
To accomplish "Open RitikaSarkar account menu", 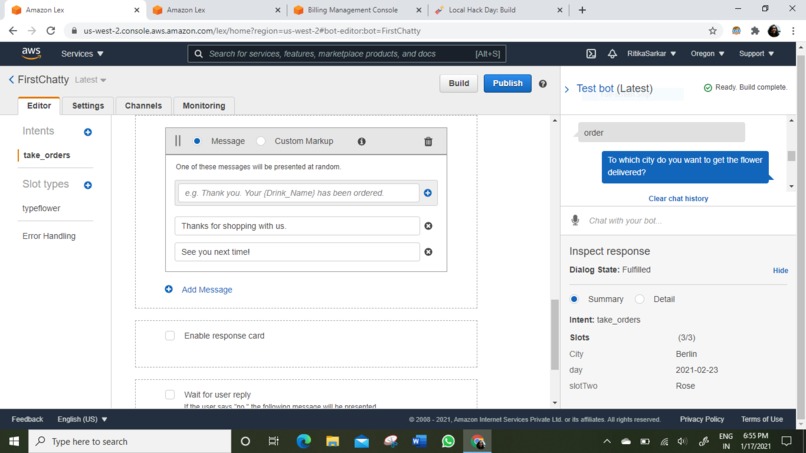I will (651, 53).
